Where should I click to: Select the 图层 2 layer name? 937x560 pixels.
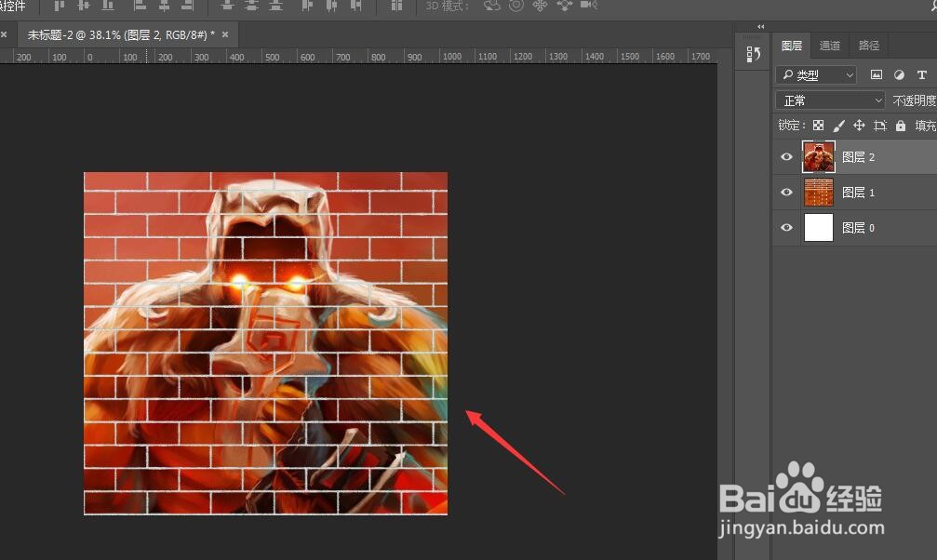[x=858, y=157]
